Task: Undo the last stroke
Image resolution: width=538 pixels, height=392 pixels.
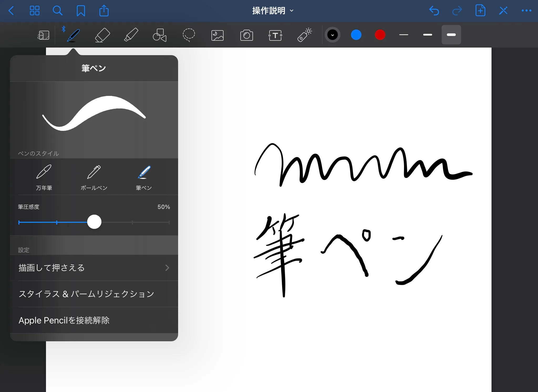Action: point(434,11)
